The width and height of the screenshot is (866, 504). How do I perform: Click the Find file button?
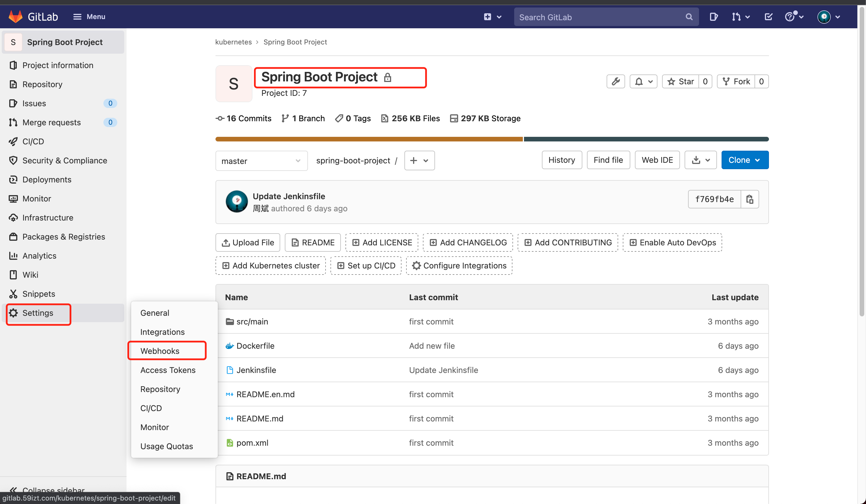pyautogui.click(x=608, y=160)
